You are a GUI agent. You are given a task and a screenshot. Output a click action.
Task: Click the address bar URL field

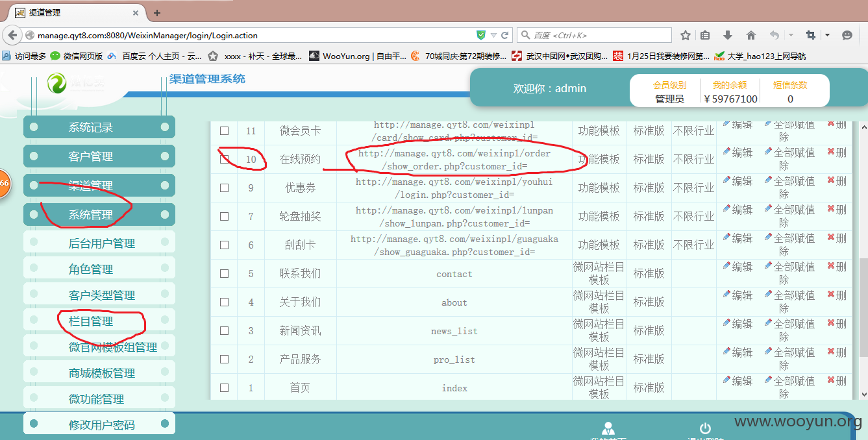click(253, 35)
